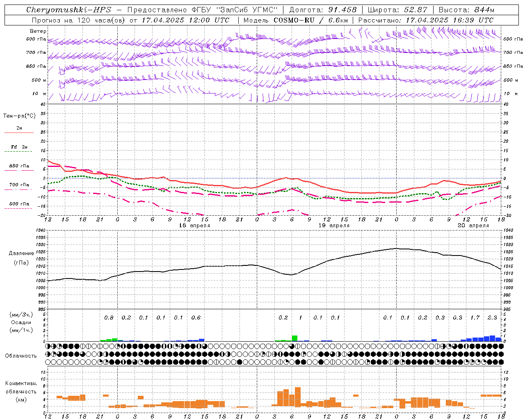Select the forecast start time 17.04.2025 12:00 UTC
The image size is (525, 420).
185,20
